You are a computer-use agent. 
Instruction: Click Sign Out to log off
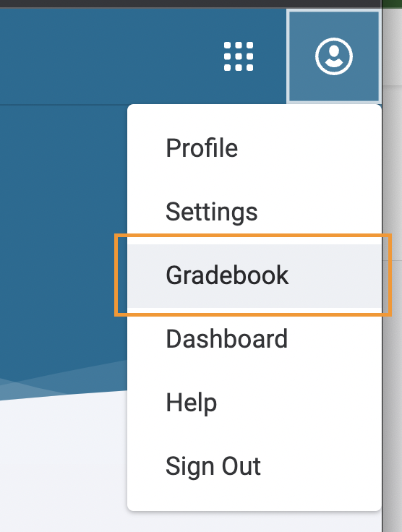pos(254,466)
